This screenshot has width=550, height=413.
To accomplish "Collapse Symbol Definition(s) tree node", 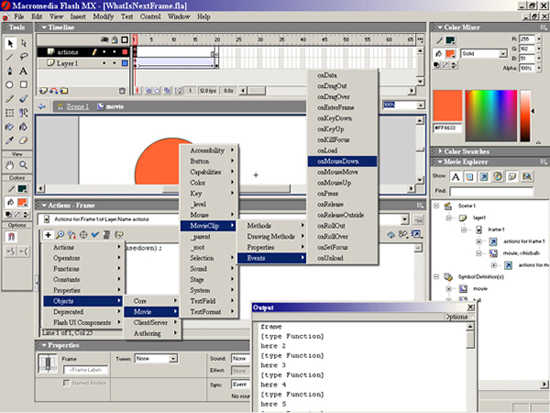I will [436, 277].
